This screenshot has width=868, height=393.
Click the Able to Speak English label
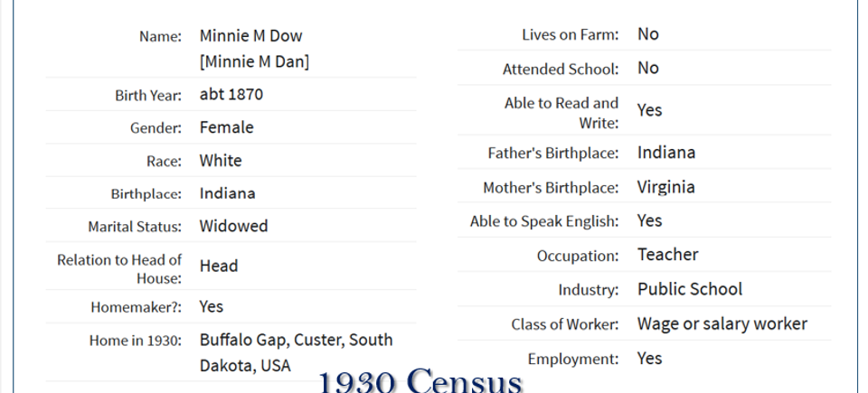coord(544,221)
